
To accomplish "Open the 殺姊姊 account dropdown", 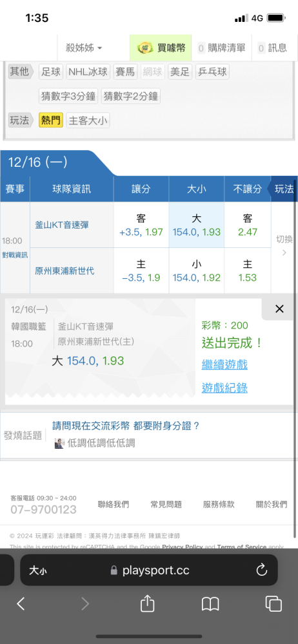I will [84, 48].
